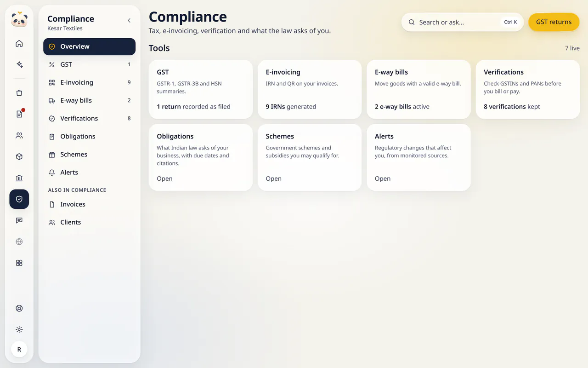Open the bank building icon in rail
Screen dimensions: 588x368
point(19,178)
